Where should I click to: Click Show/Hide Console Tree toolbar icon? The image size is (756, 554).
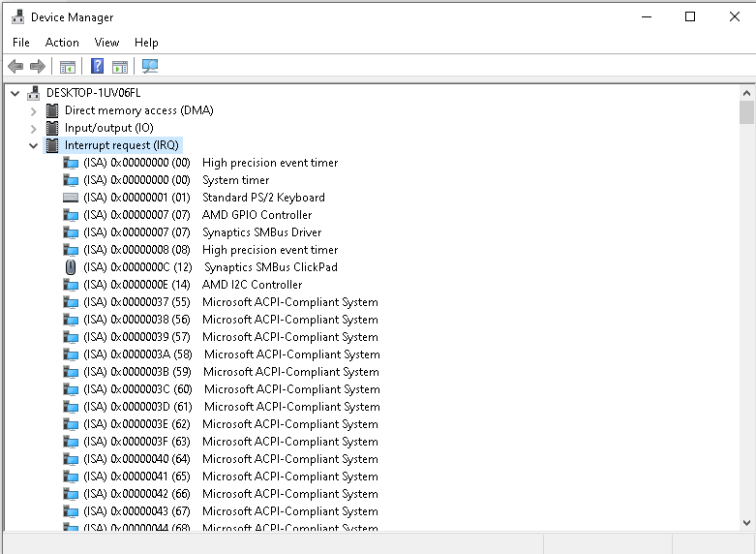[68, 67]
